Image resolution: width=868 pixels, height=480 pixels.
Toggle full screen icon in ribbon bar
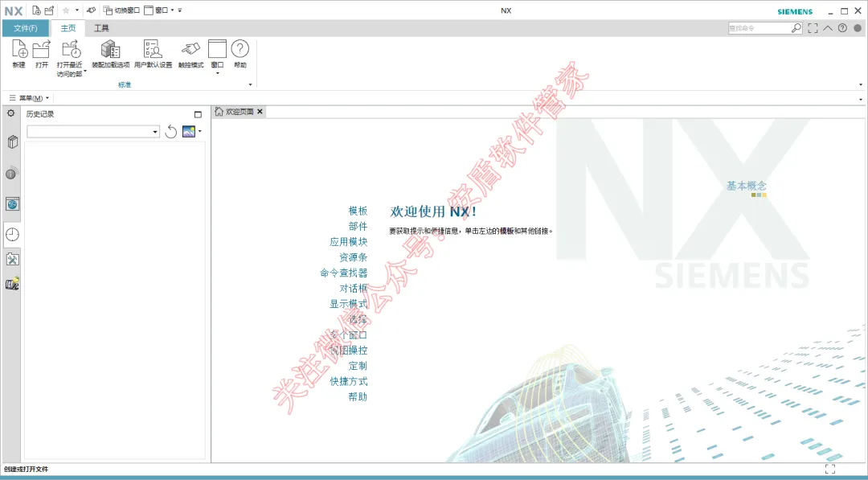pyautogui.click(x=813, y=27)
